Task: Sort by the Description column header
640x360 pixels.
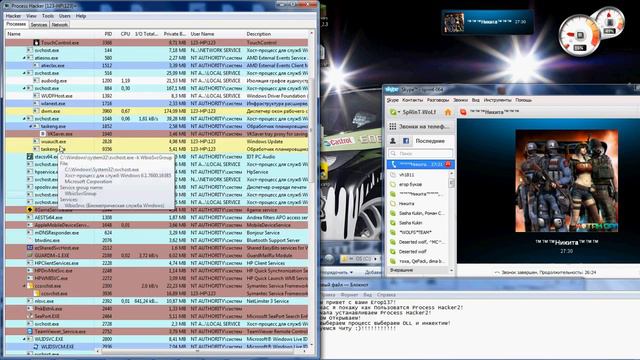Action: tap(258, 34)
